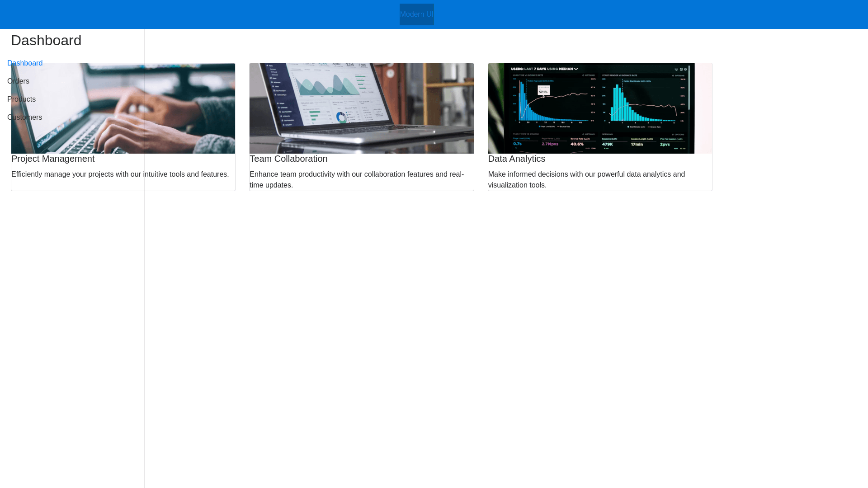868x488 pixels.
Task: Click the Modern UI brand button in header
Action: [x=416, y=14]
